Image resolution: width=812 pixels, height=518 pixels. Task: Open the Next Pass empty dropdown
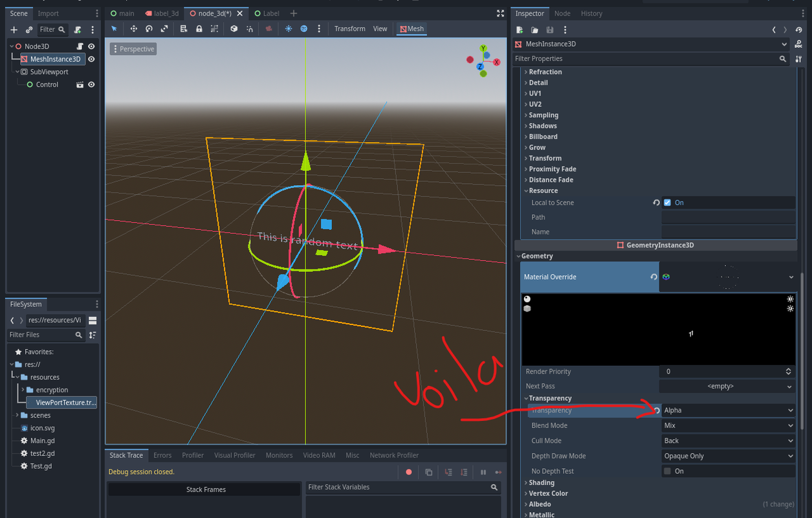(x=727, y=386)
